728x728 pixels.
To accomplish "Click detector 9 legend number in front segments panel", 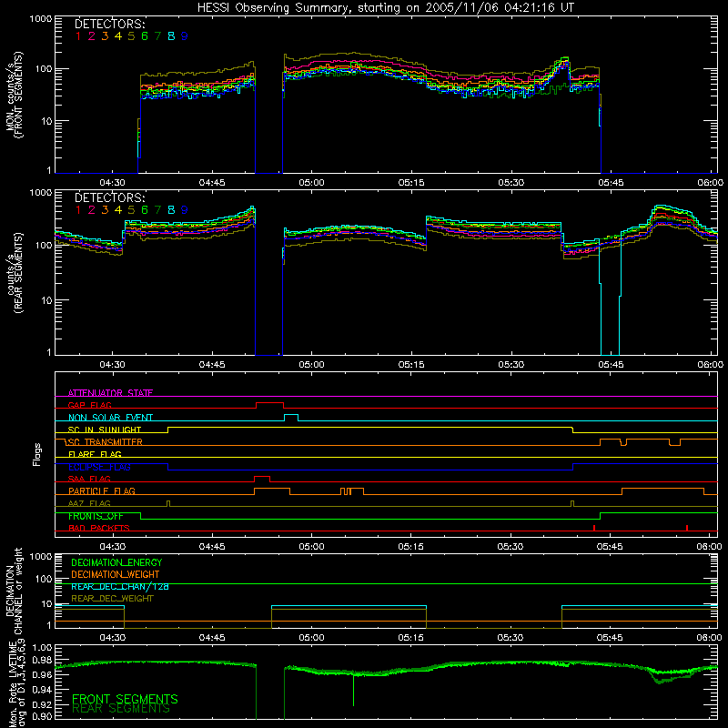I will tap(185, 36).
